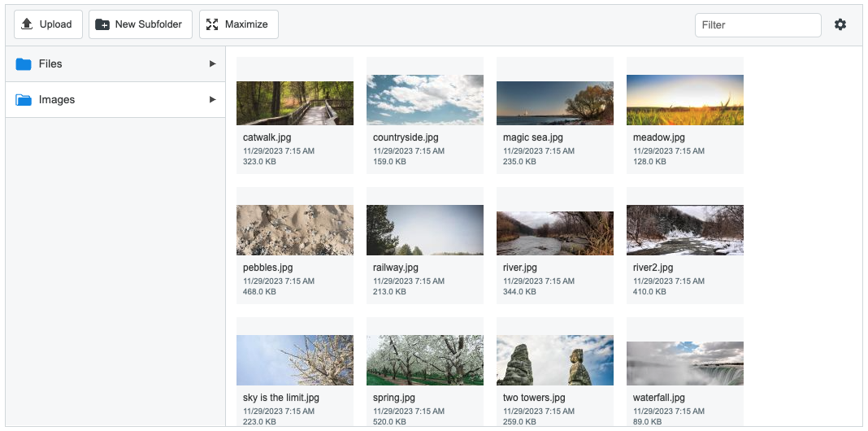The image size is (868, 431).
Task: Click the 410.0 KB size text
Action: (x=650, y=292)
